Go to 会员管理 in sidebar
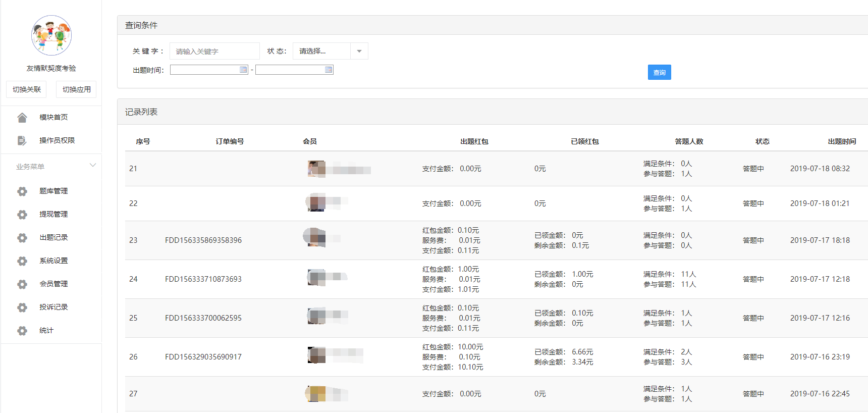The width and height of the screenshot is (868, 413). point(53,284)
